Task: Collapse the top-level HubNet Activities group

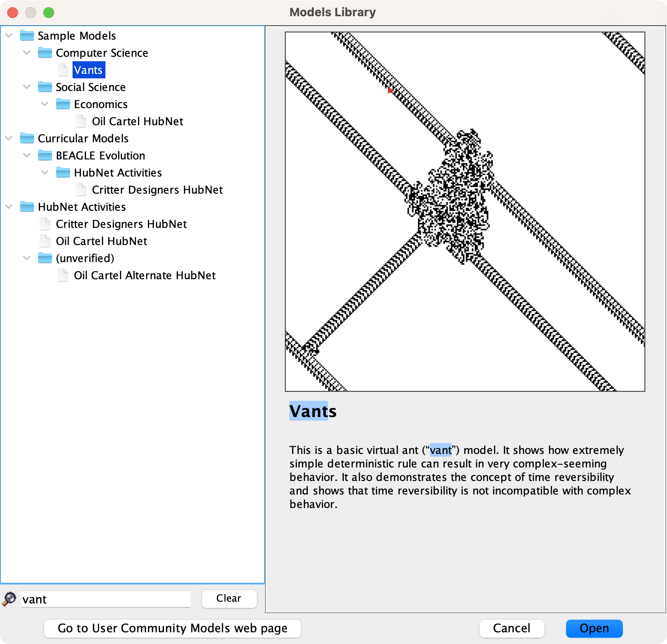Action: [x=9, y=207]
